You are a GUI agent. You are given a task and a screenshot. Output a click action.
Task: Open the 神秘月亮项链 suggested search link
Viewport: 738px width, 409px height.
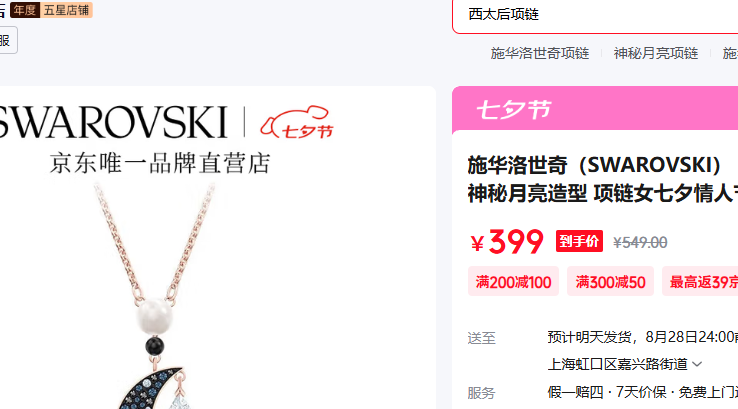click(656, 53)
